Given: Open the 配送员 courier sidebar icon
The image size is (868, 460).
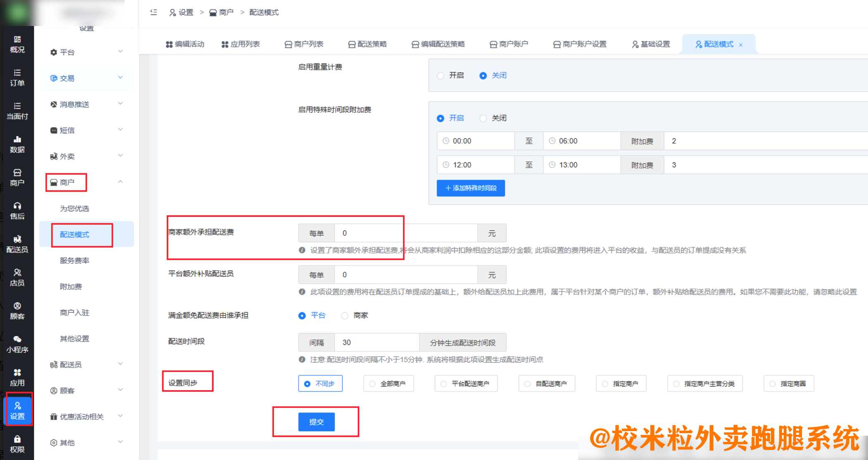Looking at the screenshot, I should pyautogui.click(x=17, y=244).
